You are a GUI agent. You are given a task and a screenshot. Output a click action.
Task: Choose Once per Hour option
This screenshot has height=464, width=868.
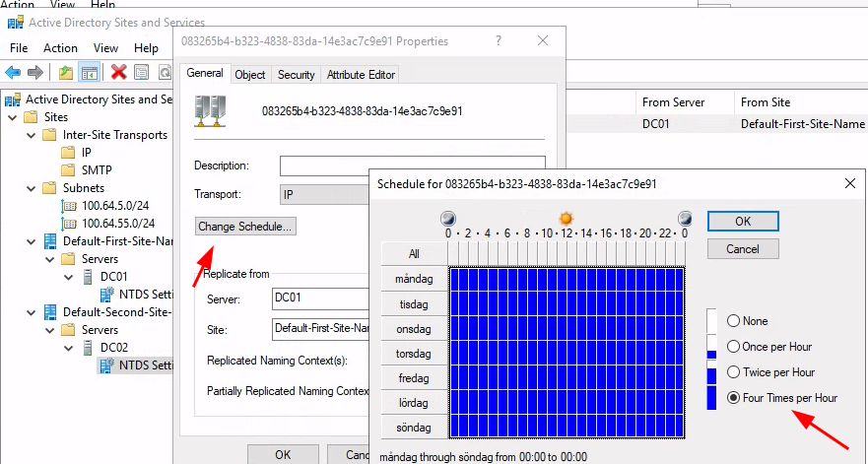(733, 347)
